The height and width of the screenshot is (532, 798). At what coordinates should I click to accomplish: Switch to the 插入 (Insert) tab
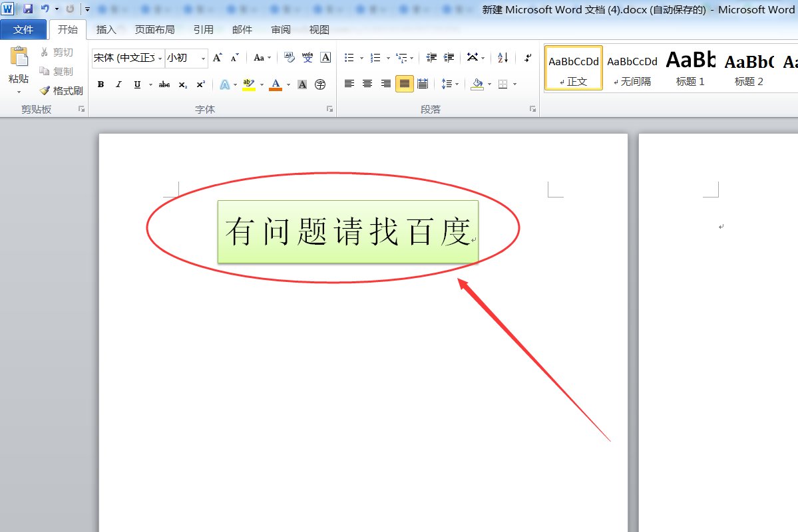pyautogui.click(x=106, y=29)
